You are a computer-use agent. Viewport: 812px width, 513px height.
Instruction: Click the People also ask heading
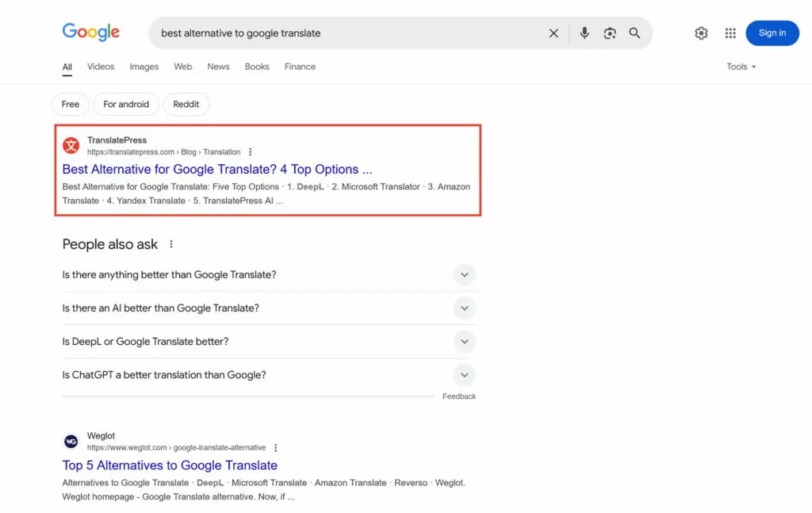pos(109,244)
